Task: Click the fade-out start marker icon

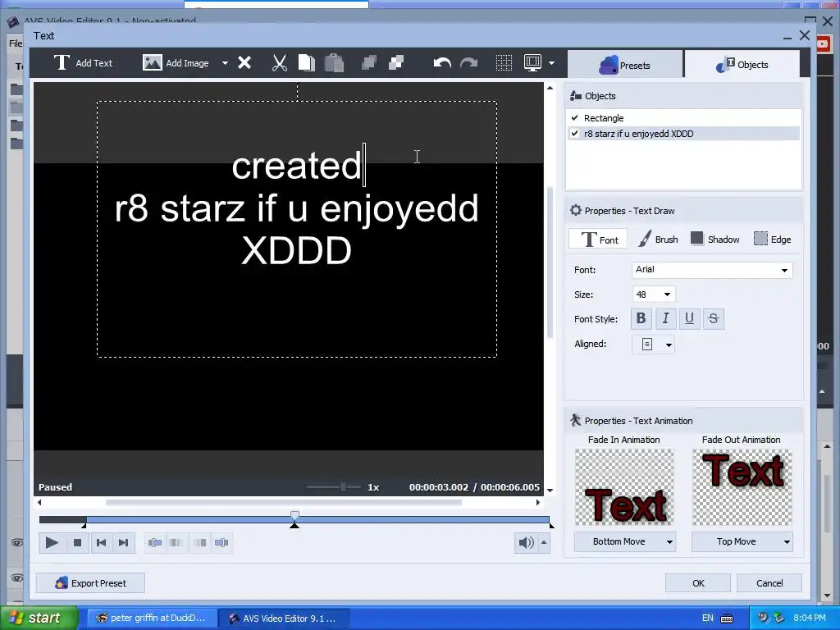Action: coord(200,543)
